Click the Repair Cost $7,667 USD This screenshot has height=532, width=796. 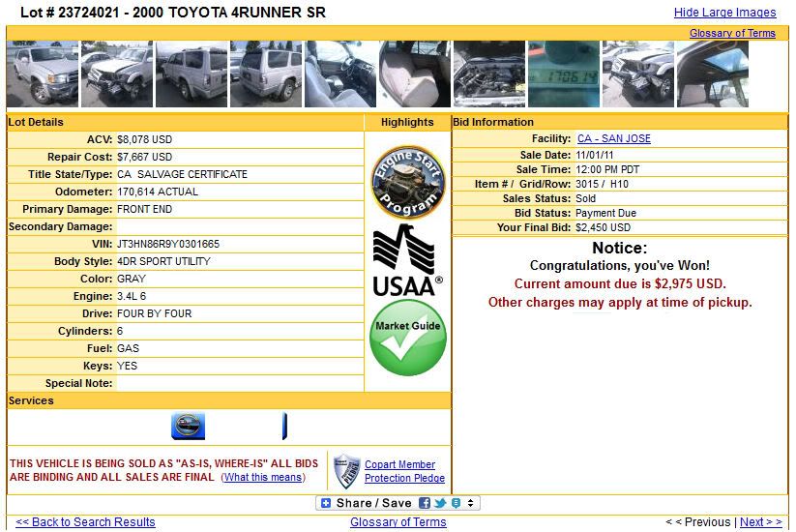(x=144, y=157)
